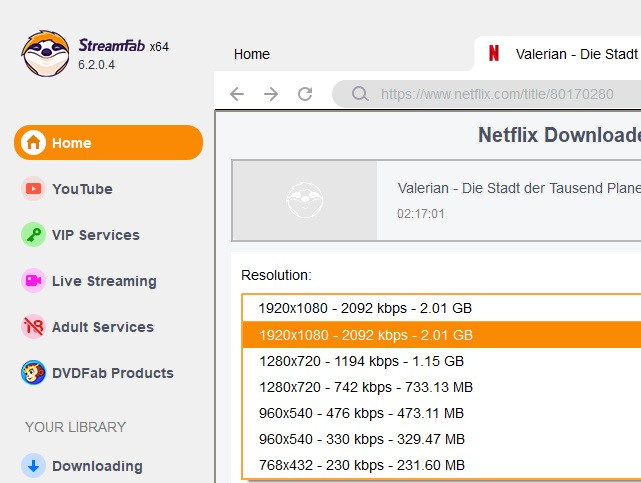641x483 pixels.
Task: Click the YouTube sidebar icon
Action: (x=34, y=189)
